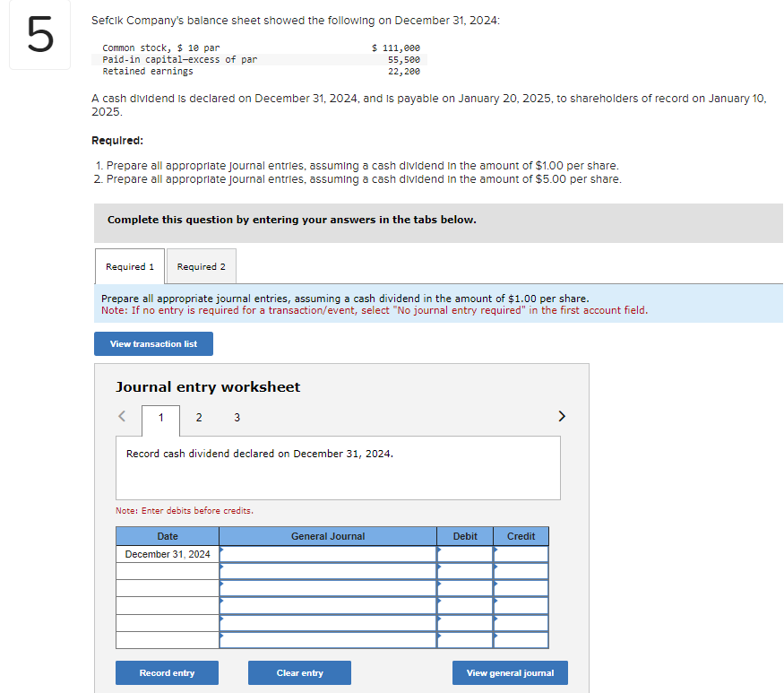Click the first row Debit field
The image size is (784, 693).
click(x=465, y=553)
